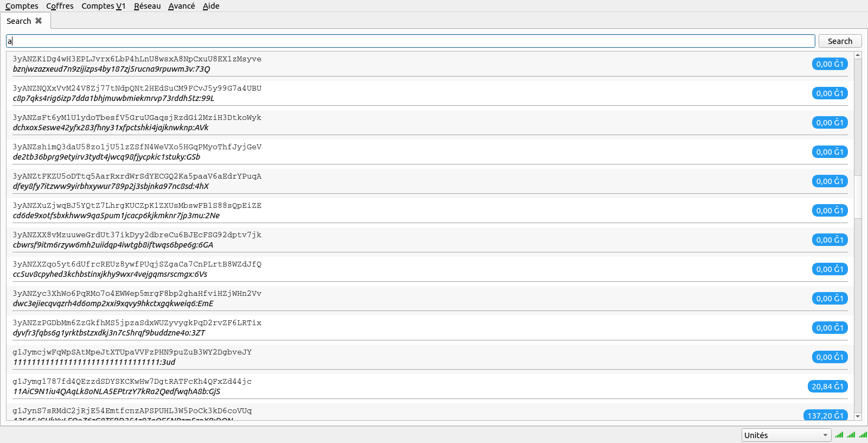Viewport: 868px width, 443px height.
Task: Click the scroll up arrow of results list
Action: click(x=858, y=55)
